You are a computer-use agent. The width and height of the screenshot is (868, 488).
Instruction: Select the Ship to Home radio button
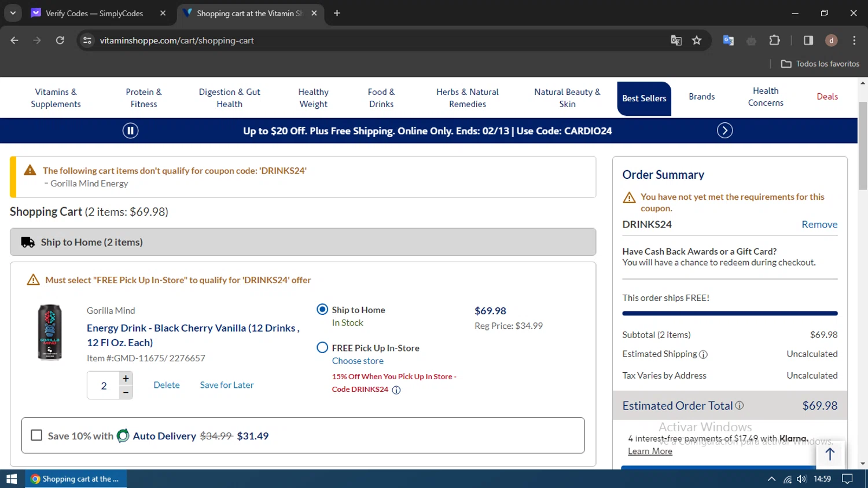pyautogui.click(x=322, y=310)
